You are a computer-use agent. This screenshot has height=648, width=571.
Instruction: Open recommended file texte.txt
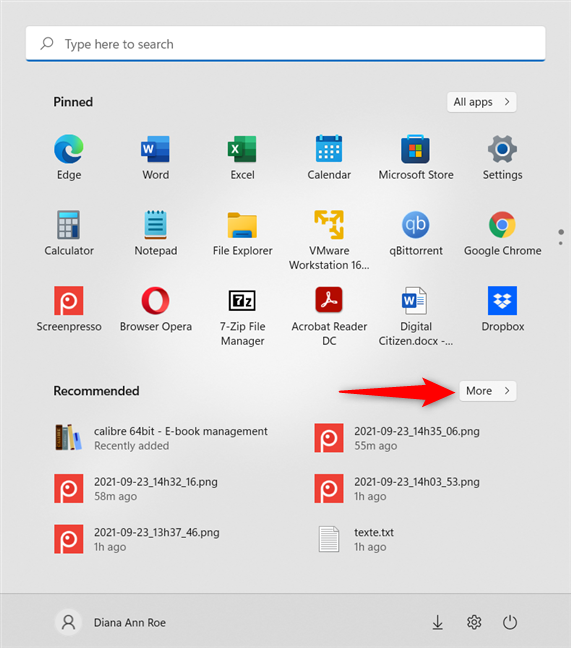tap(356, 539)
